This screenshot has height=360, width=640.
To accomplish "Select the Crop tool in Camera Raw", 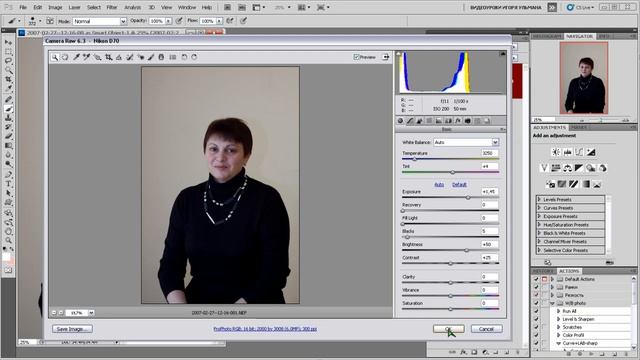I will click(x=109, y=58).
